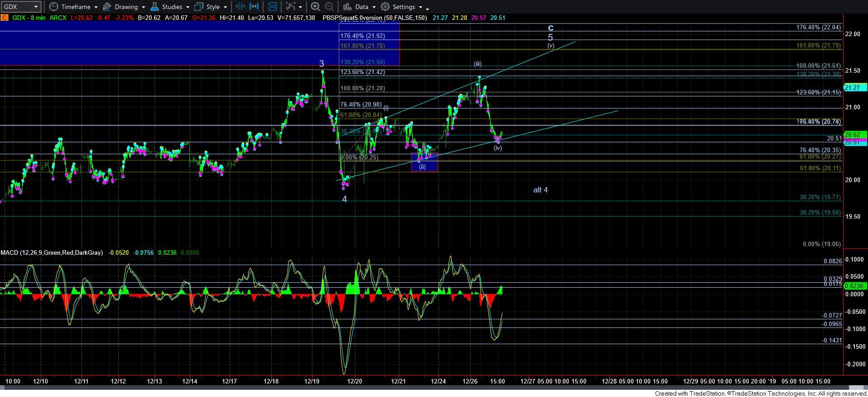Click the chart trading path icon
The width and height of the screenshot is (868, 397).
click(x=290, y=7)
